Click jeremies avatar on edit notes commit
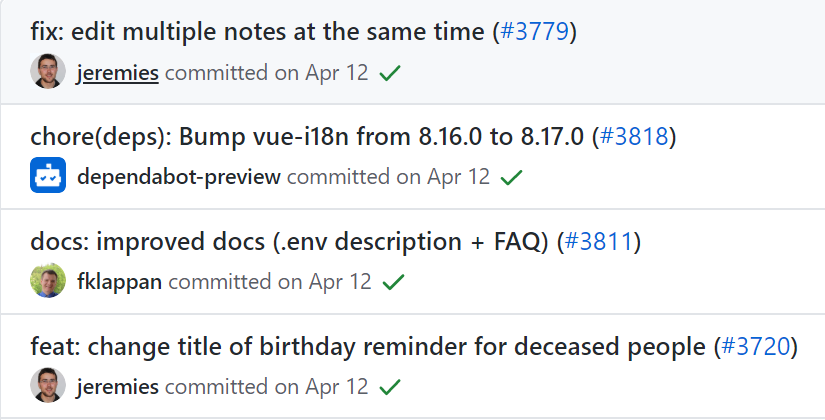Viewport: 825px width, 420px height. (x=48, y=73)
